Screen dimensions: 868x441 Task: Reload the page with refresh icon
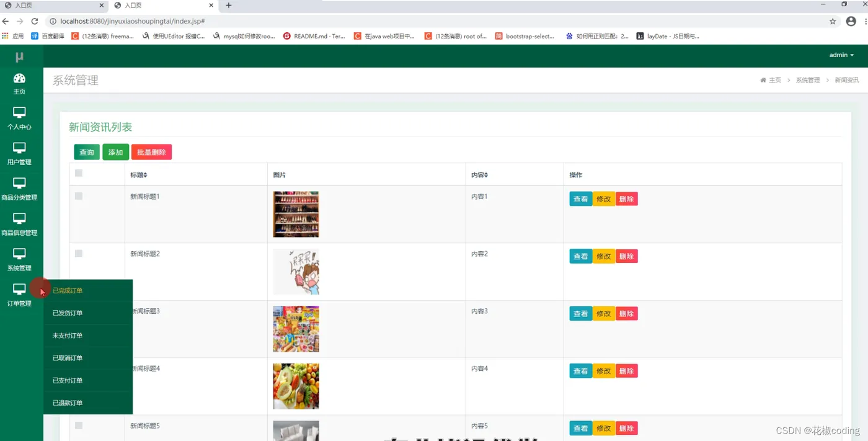(x=34, y=21)
